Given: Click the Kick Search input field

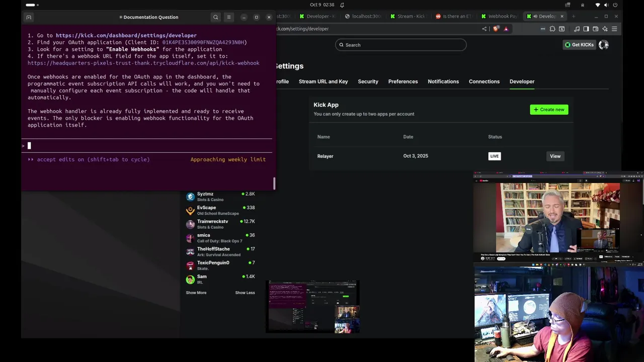Looking at the screenshot, I should pyautogui.click(x=401, y=45).
